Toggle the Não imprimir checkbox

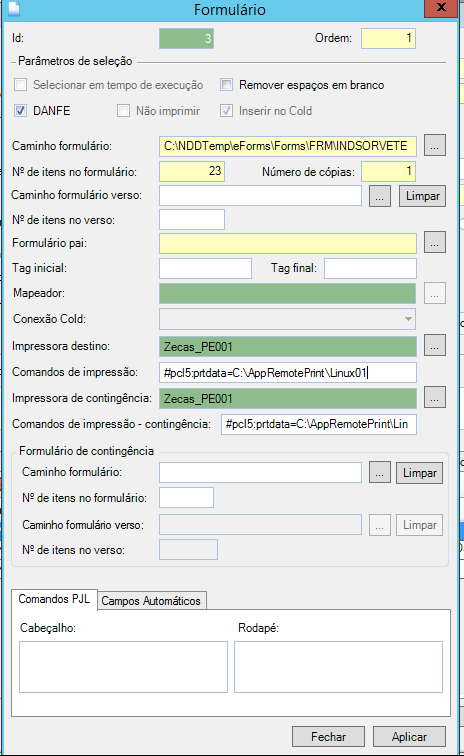click(x=123, y=110)
